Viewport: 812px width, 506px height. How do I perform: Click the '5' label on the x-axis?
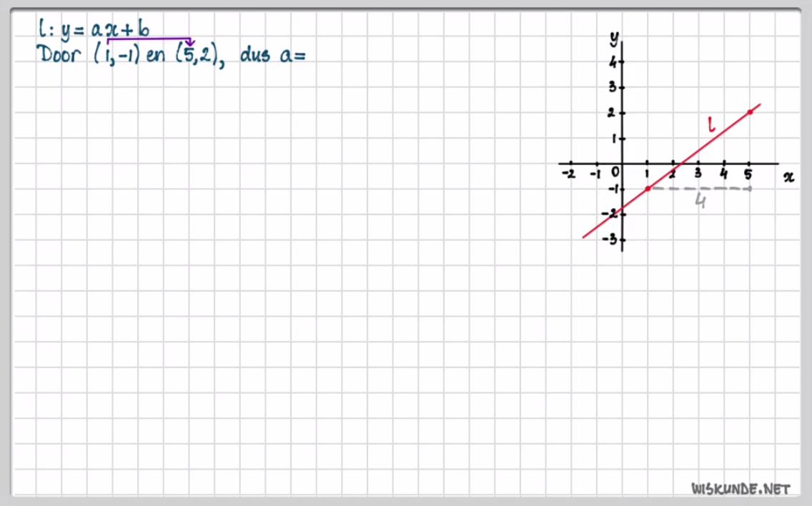748,174
